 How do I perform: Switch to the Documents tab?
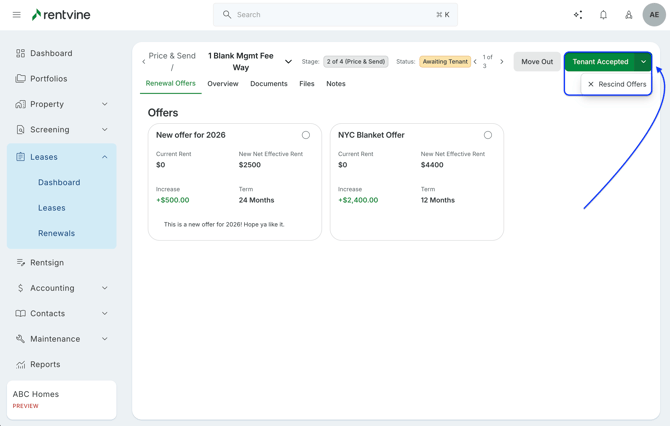point(268,84)
